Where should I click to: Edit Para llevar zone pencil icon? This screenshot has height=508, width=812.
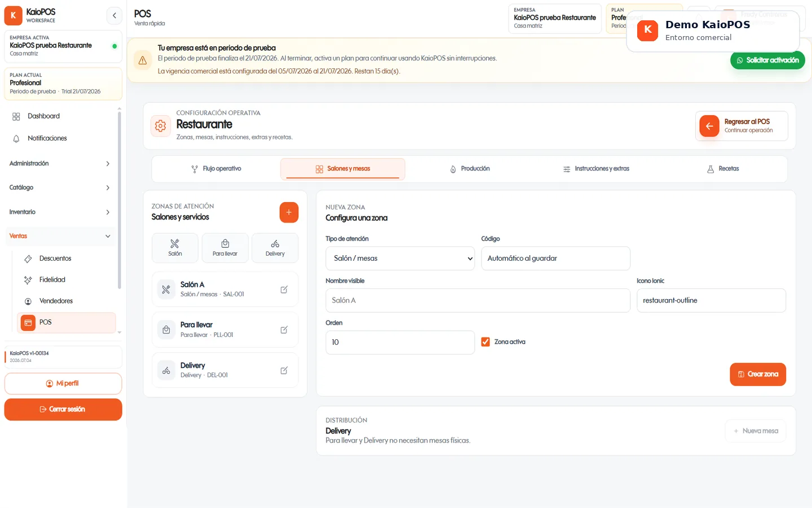click(284, 330)
